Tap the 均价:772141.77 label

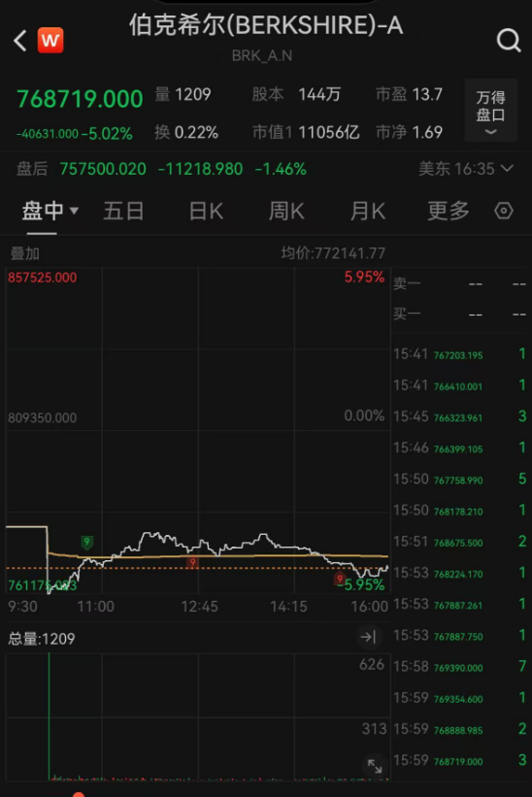(x=333, y=253)
